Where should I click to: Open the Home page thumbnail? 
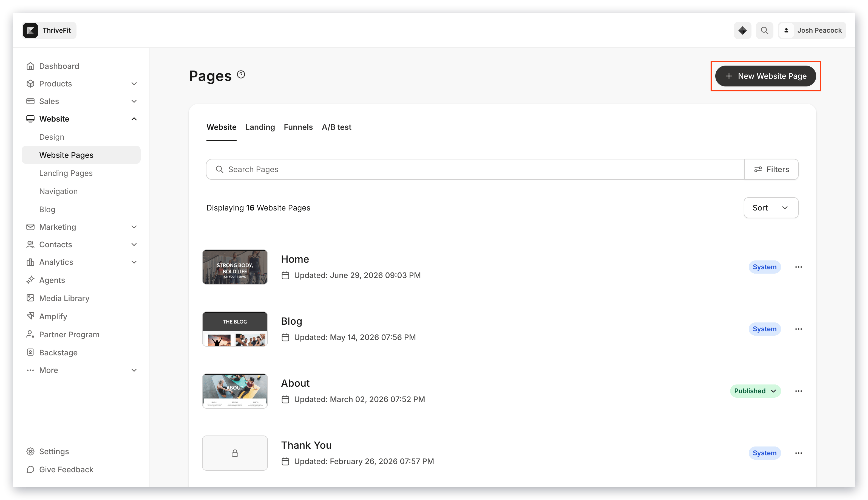click(x=235, y=267)
